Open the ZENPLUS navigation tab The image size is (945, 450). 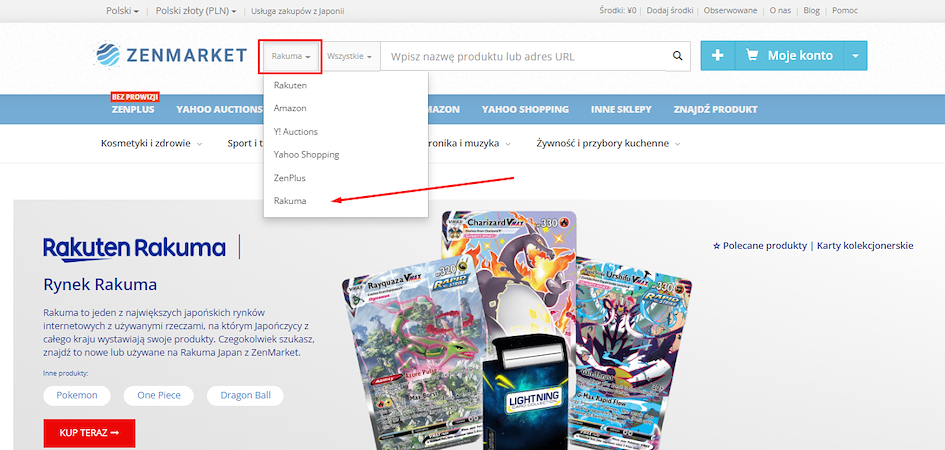[133, 109]
